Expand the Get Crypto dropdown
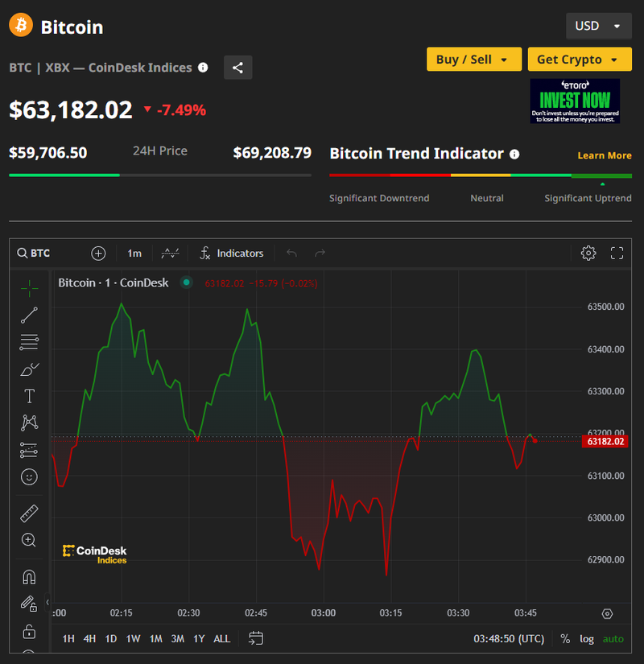This screenshot has width=644, height=664. pyautogui.click(x=578, y=60)
